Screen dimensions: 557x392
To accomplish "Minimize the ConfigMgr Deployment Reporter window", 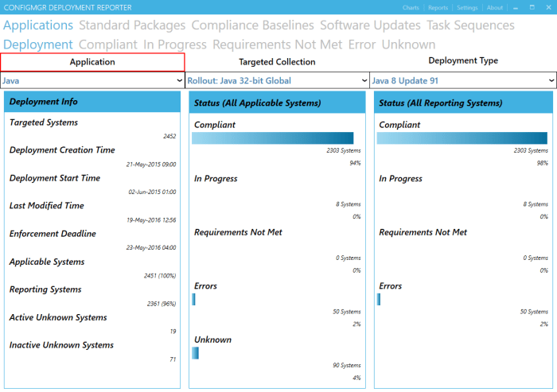I will click(515, 7).
